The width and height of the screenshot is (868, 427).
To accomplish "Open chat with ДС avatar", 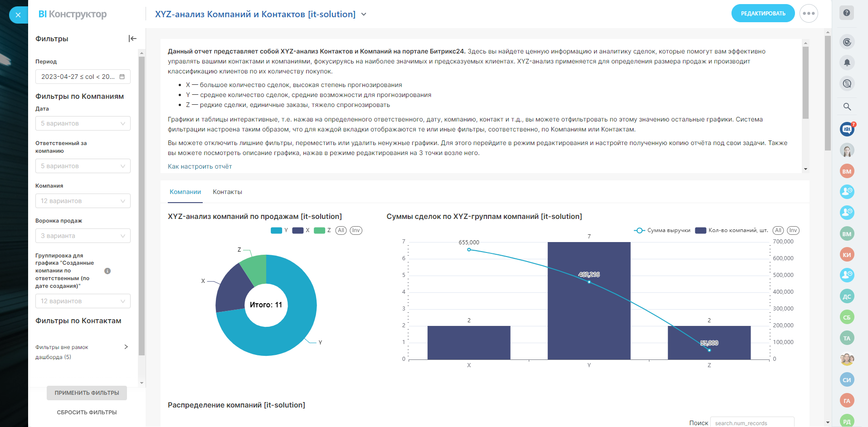I will click(847, 296).
